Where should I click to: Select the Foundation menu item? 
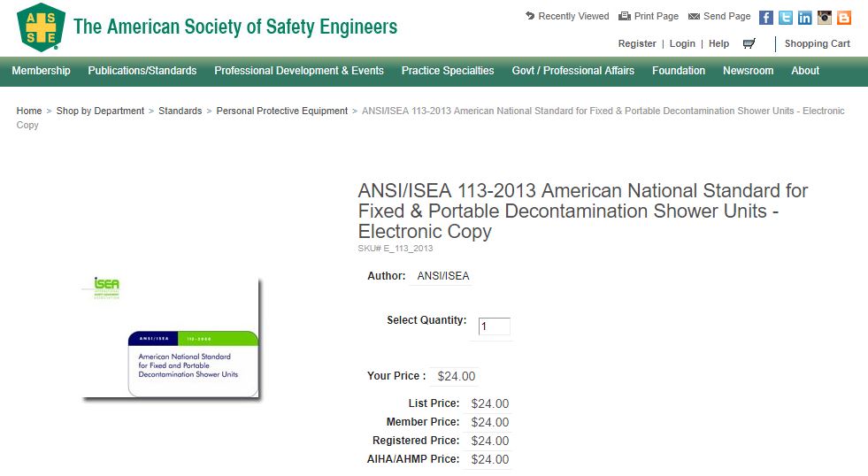click(x=679, y=71)
